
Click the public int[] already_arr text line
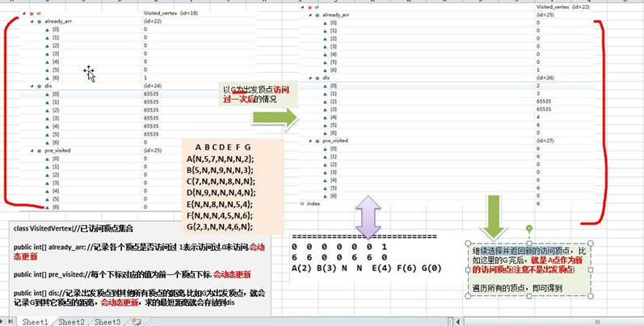coord(138,252)
